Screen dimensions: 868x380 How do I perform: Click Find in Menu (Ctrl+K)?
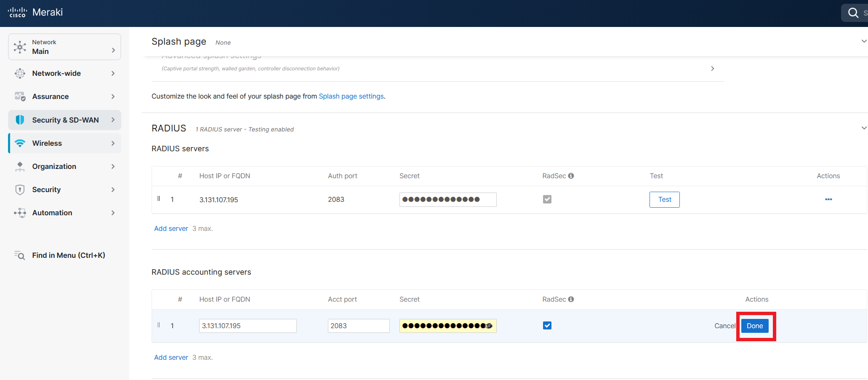tap(69, 255)
